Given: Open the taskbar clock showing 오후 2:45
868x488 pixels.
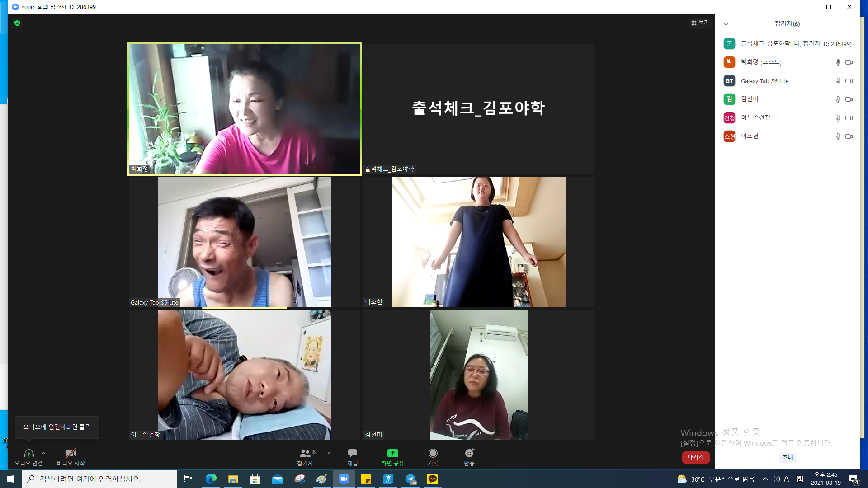Looking at the screenshot, I should 826,479.
